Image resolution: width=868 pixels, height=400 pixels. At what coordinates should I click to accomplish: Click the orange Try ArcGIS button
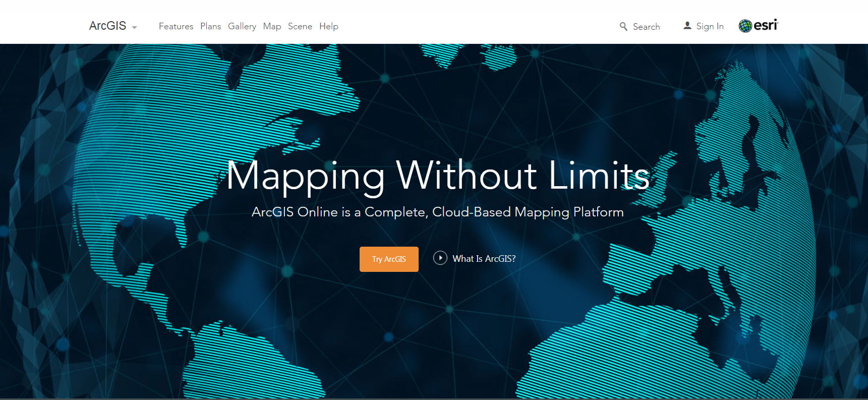pos(389,259)
